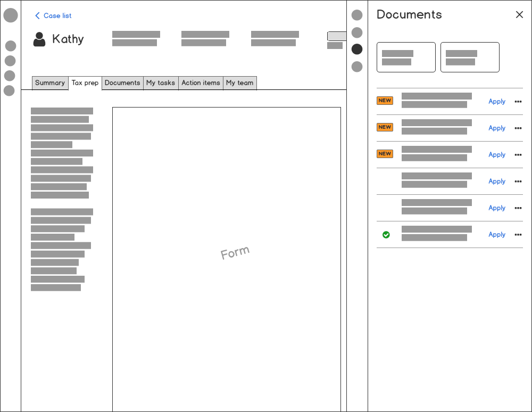This screenshot has height=412, width=532.
Task: Click the light grey button right of header
Action: [337, 36]
